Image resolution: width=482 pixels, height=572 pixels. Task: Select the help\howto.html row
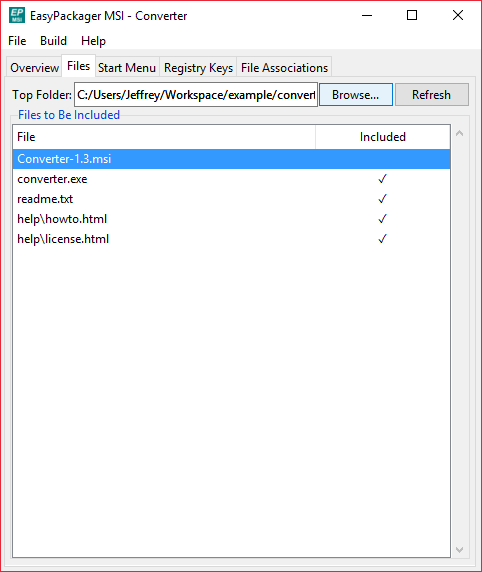[x=231, y=219]
